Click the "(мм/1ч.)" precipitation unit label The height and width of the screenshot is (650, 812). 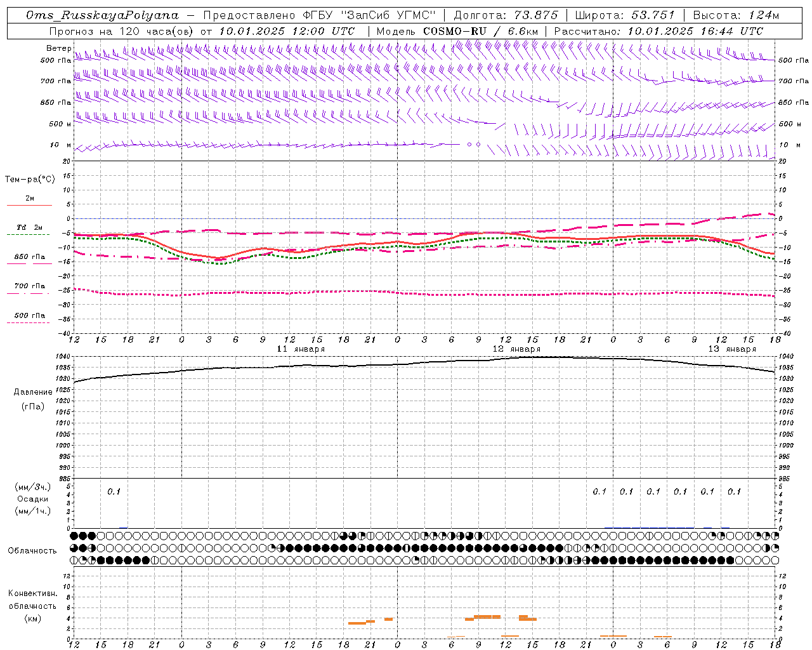coord(33,511)
